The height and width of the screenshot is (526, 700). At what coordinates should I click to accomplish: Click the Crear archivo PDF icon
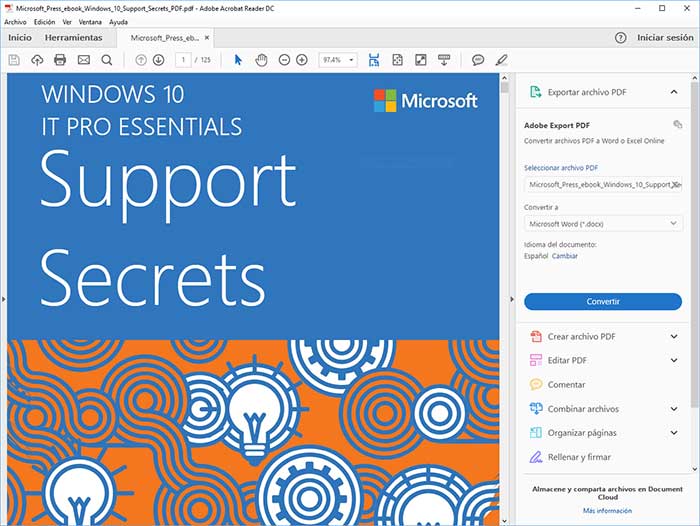535,336
